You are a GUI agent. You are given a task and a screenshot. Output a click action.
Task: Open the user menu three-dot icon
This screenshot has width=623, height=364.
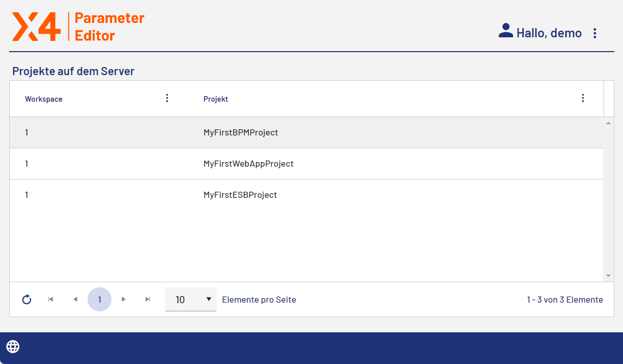pyautogui.click(x=594, y=33)
